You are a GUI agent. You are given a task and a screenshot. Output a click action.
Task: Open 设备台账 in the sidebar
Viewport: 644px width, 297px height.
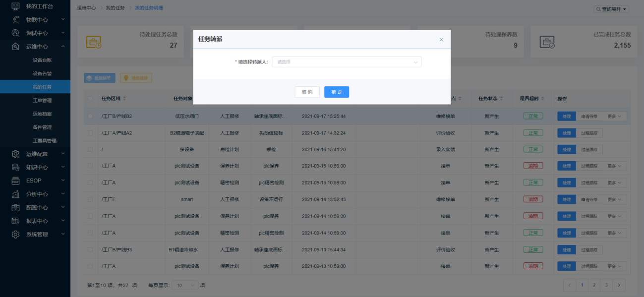pyautogui.click(x=42, y=60)
